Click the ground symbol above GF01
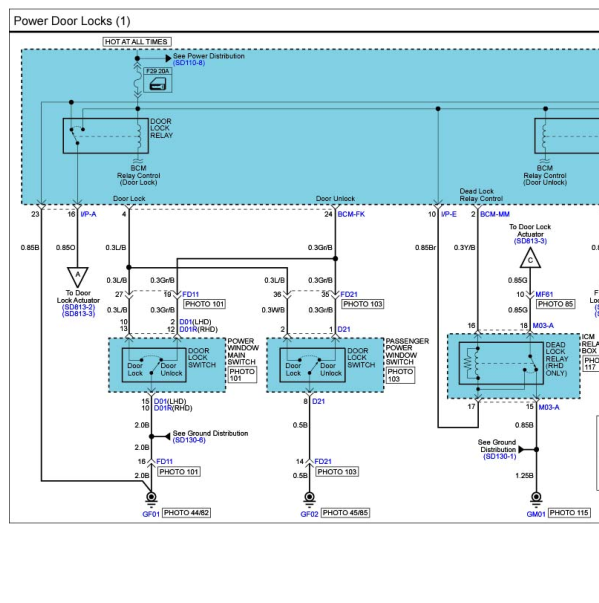 tap(151, 499)
